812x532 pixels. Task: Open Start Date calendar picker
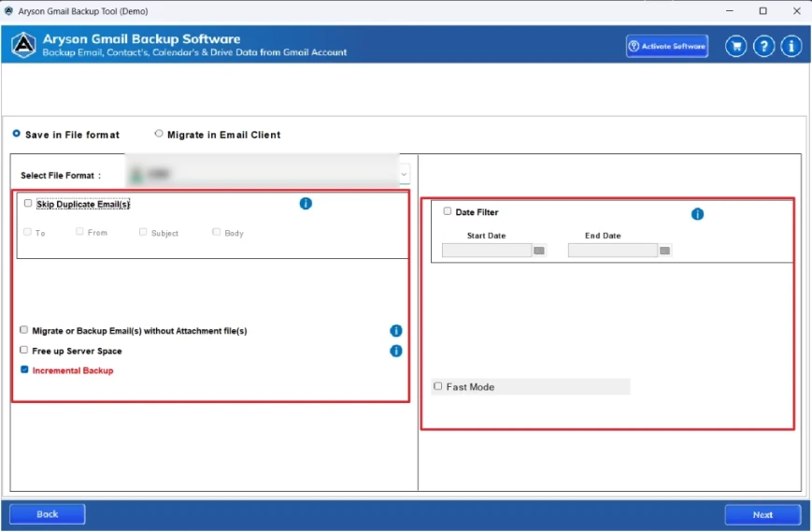(x=539, y=251)
